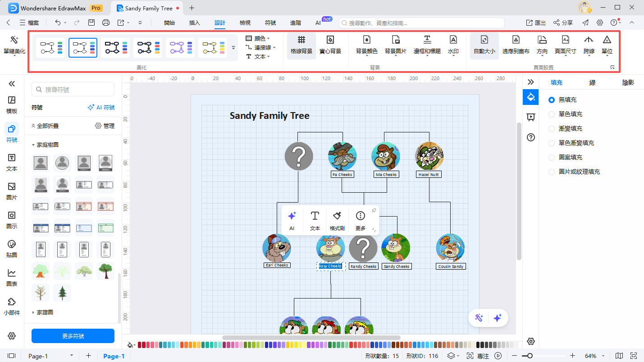This screenshot has height=362, width=644.
Task: Choose the Pattern fill (圖案填充) radio option
Action: (552, 158)
